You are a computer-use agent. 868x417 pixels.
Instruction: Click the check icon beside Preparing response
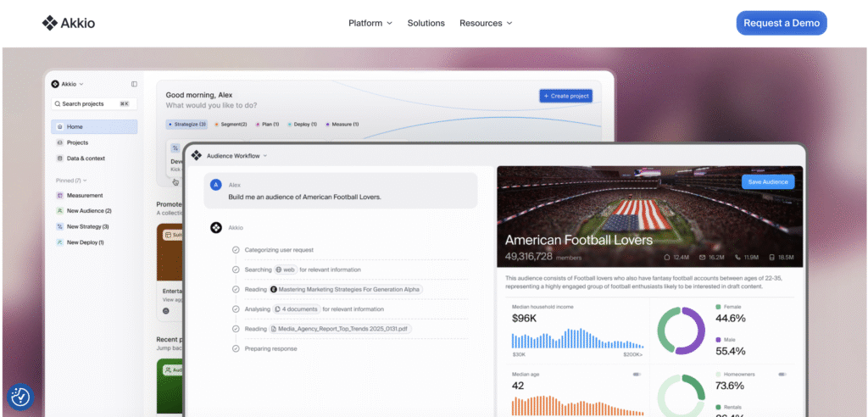[x=236, y=349]
